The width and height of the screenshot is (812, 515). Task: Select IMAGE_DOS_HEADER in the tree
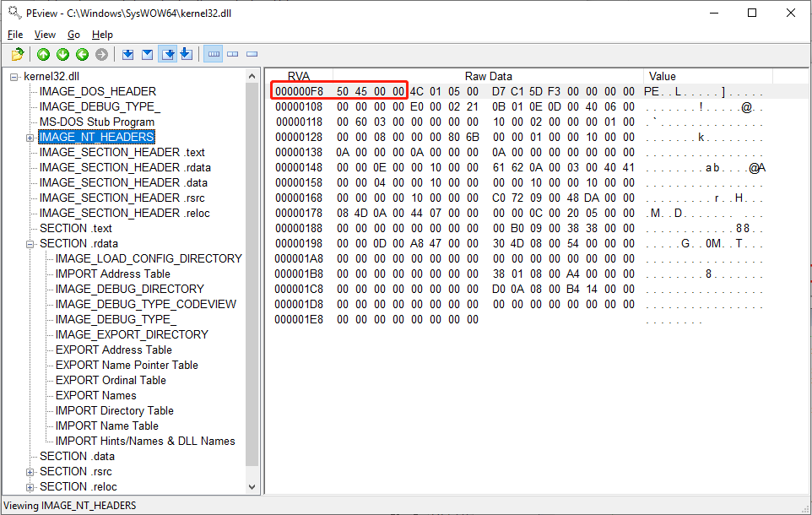coord(97,91)
